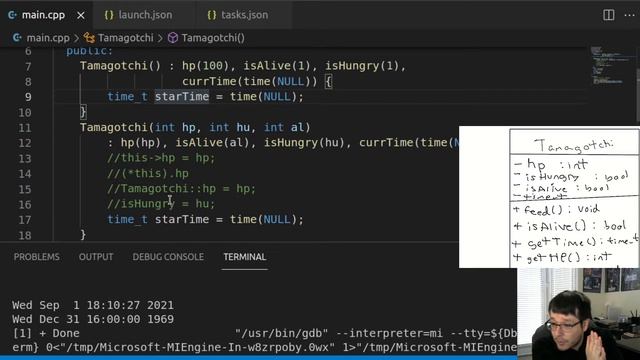
Task: Click the comment '//this->hp = hp;'
Action: (161, 158)
